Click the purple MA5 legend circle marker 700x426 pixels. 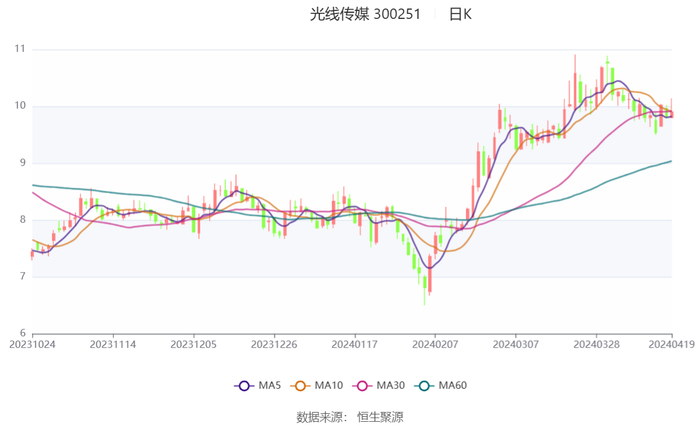pos(243,386)
